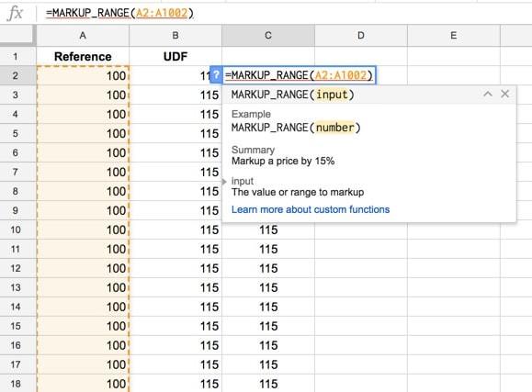Click the in-cell formula editor in C2
The image size is (532, 392).
[299, 75]
